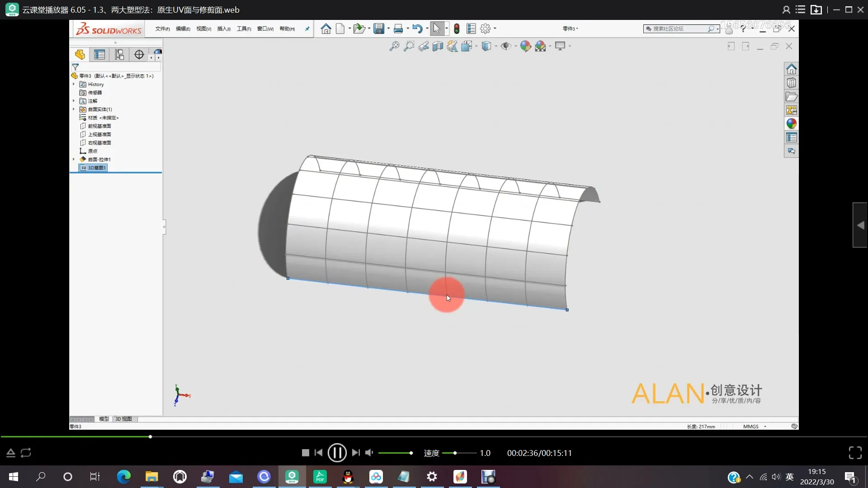This screenshot has width=868, height=488.
Task: Open the Design Library icon in task pane
Action: coord(791,83)
